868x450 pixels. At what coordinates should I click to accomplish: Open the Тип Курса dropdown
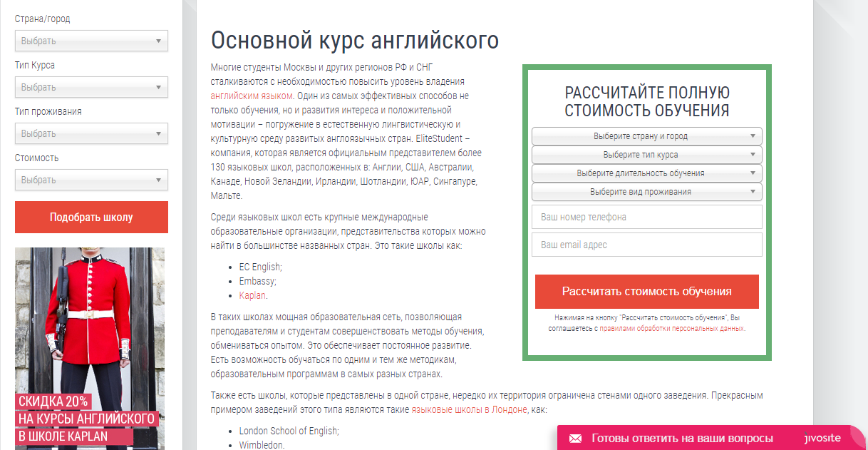click(91, 87)
